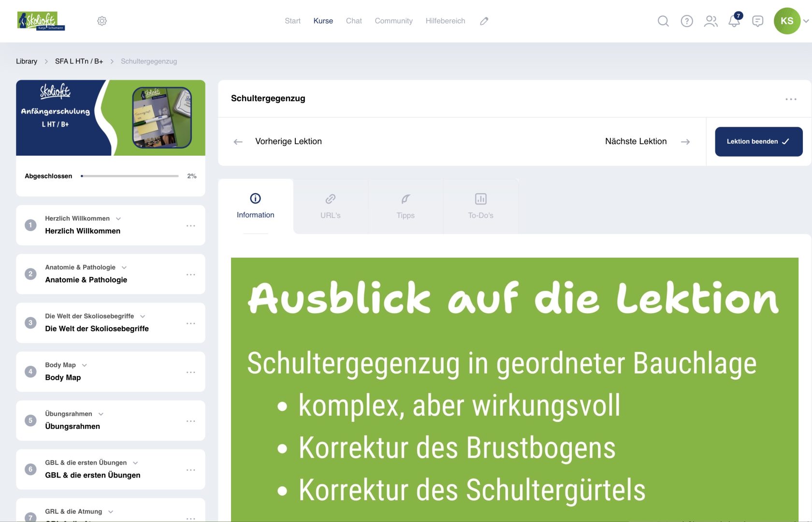812x522 pixels.
Task: Open the settings gear next to the logo
Action: pyautogui.click(x=102, y=21)
